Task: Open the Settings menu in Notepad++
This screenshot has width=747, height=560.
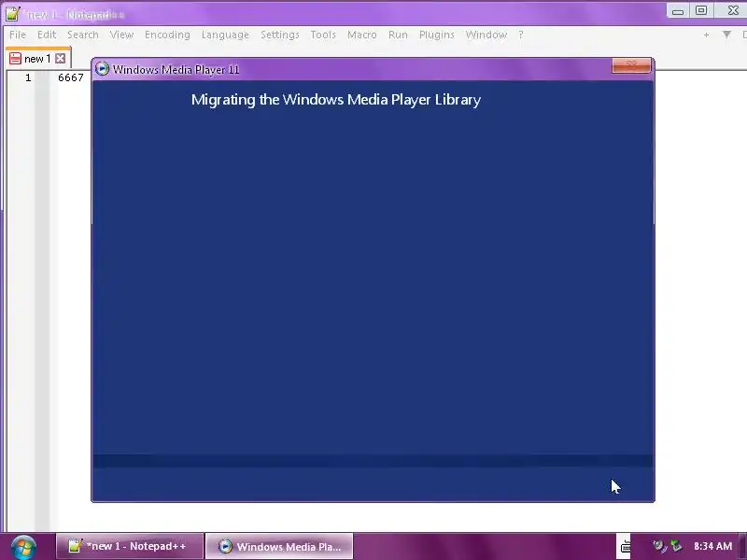Action: tap(279, 35)
